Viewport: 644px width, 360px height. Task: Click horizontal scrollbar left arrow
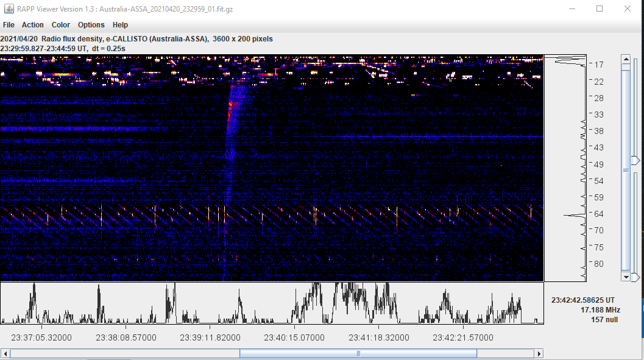pos(5,353)
